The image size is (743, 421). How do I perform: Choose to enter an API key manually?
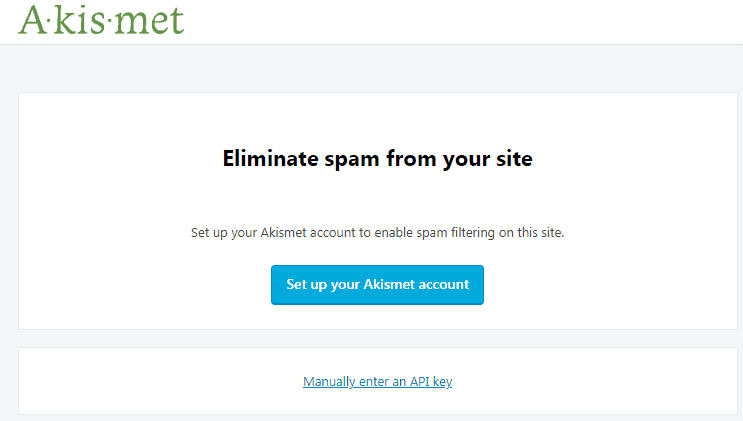coord(377,381)
